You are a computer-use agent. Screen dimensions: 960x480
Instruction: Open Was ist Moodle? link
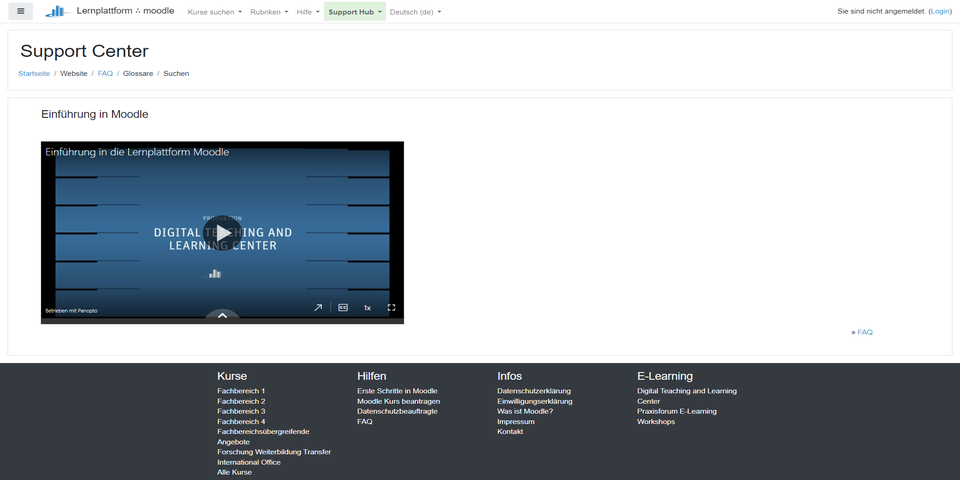[525, 411]
